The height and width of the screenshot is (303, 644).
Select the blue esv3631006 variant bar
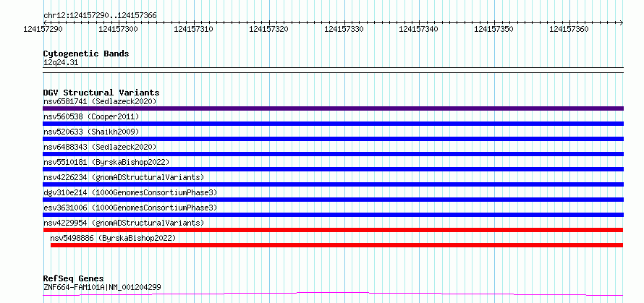pos(333,215)
